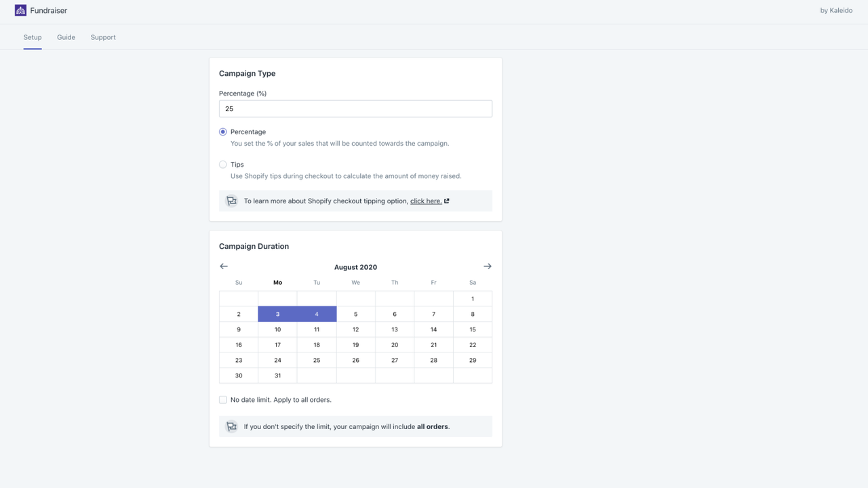This screenshot has width=868, height=488.
Task: Open the Shopify tipping click here link
Action: coord(426,200)
